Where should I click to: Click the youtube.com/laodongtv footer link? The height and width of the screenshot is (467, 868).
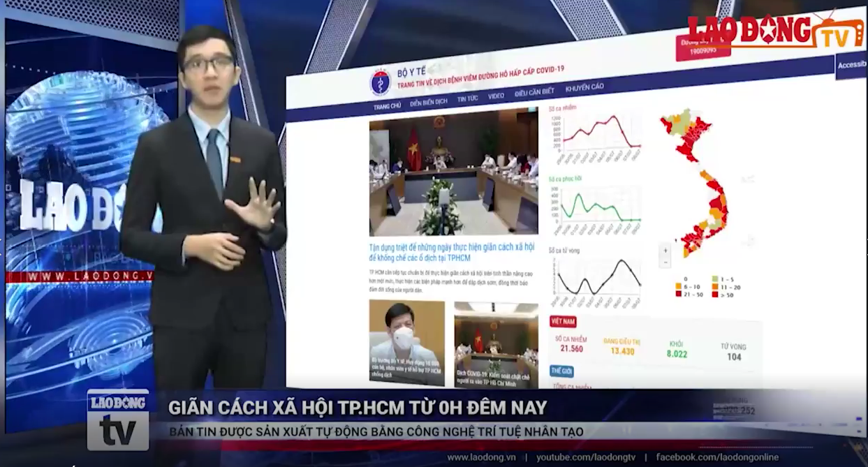(586, 457)
